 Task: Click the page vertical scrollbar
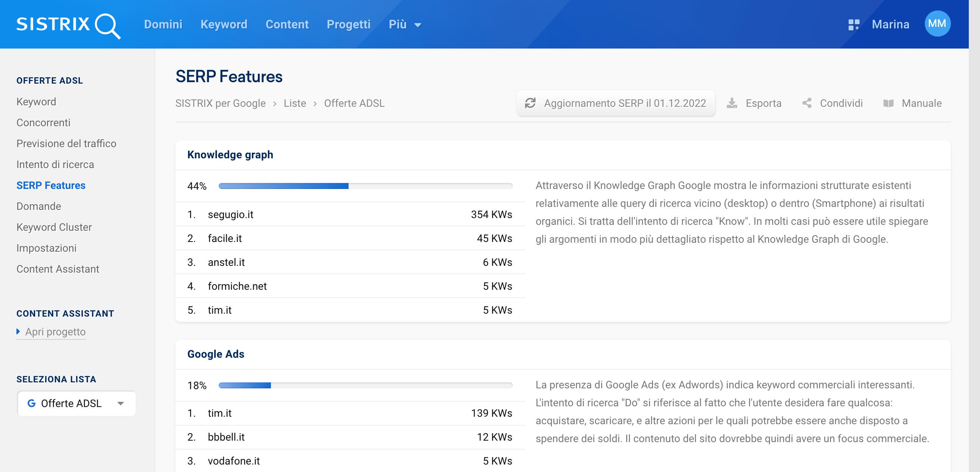(974, 236)
